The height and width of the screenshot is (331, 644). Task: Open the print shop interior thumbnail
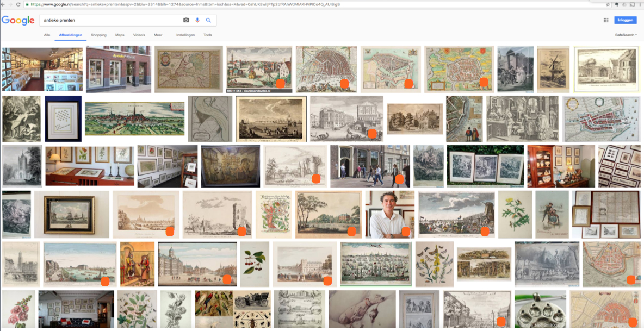click(42, 69)
